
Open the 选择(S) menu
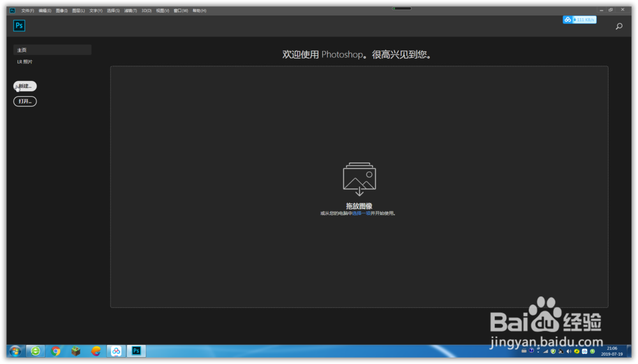tap(113, 11)
